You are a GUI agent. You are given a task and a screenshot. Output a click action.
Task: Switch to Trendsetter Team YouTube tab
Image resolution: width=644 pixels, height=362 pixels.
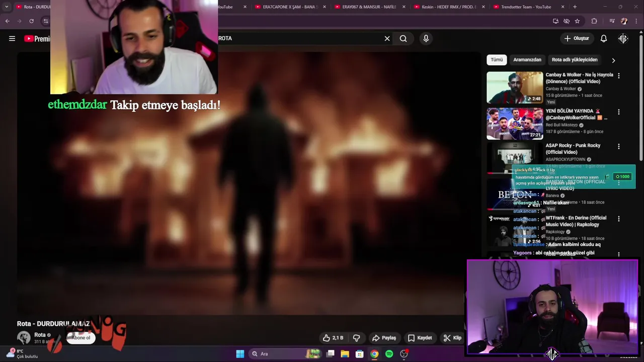click(525, 7)
